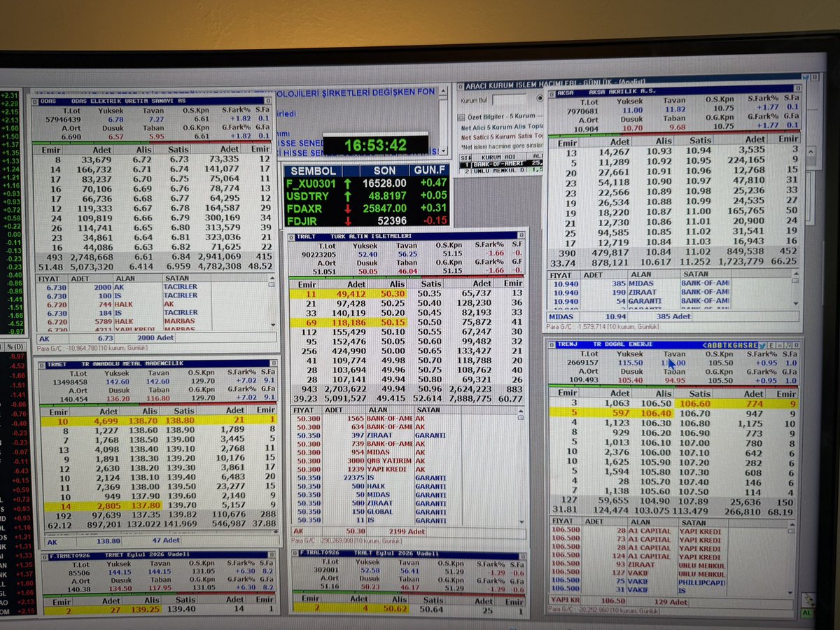Click the GUN.F column header

[431, 171]
